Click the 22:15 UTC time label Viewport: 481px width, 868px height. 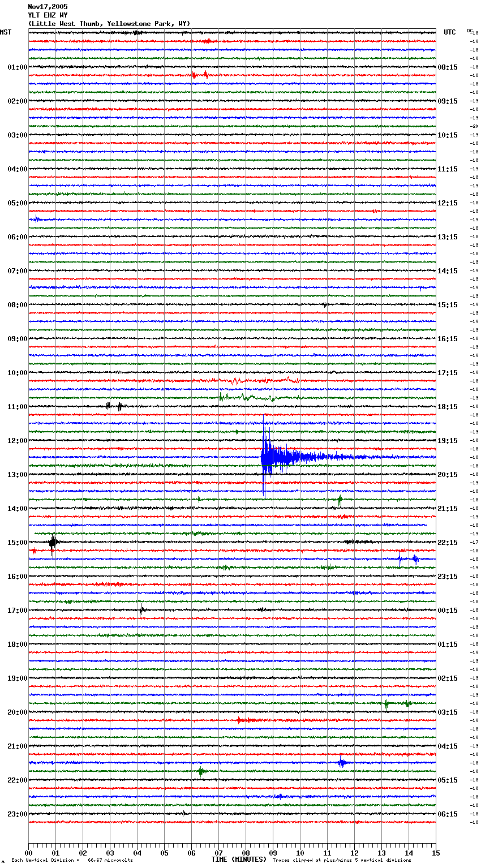(448, 543)
